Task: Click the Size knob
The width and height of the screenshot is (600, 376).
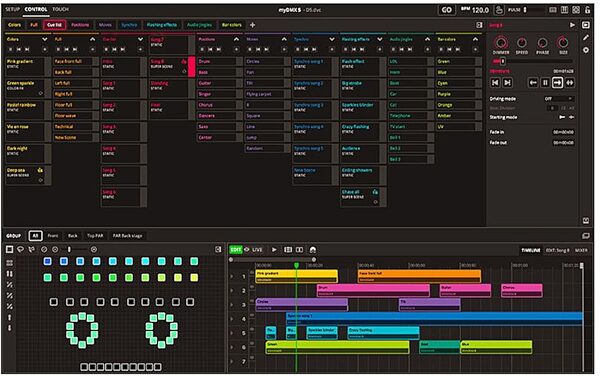Action: pos(562,42)
